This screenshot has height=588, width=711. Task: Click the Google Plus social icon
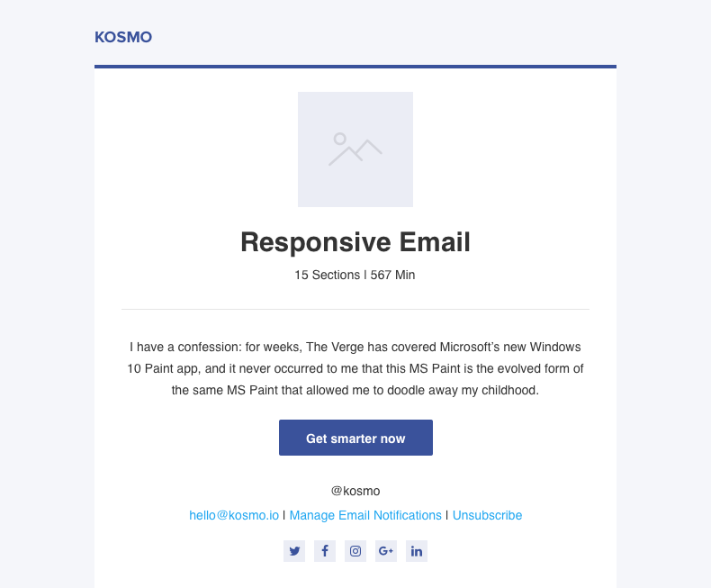point(386,551)
